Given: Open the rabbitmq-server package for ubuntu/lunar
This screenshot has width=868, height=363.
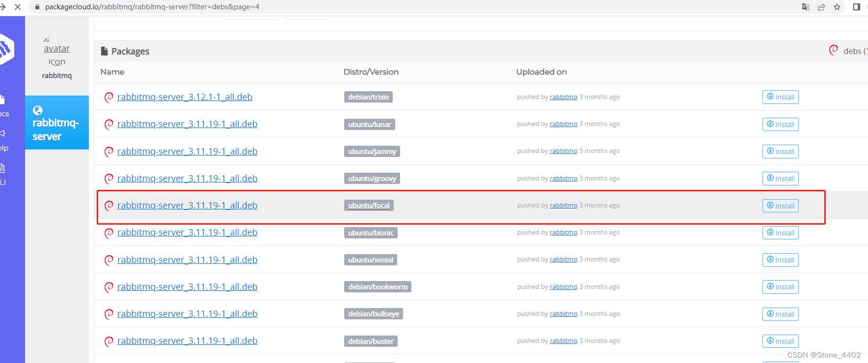Looking at the screenshot, I should click(187, 124).
